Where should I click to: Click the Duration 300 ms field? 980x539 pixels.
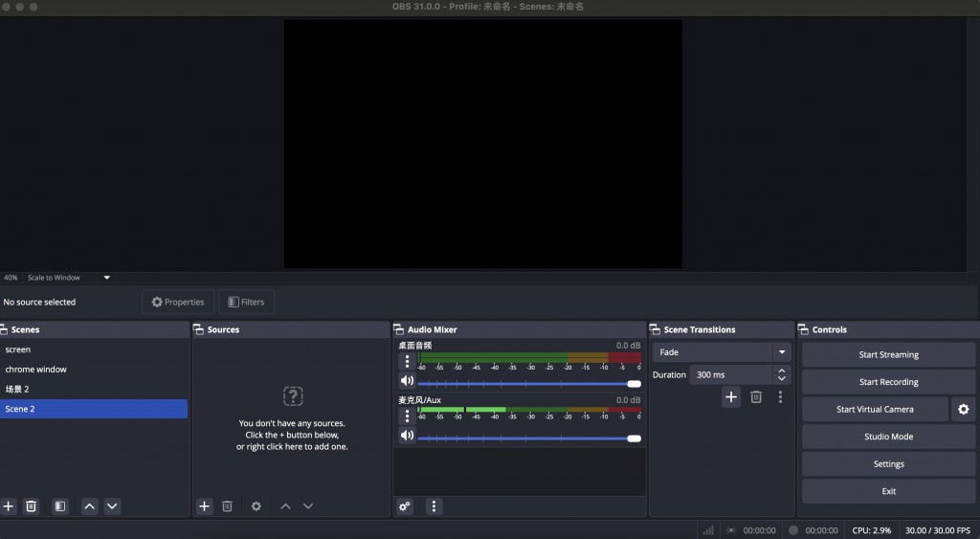[732, 374]
